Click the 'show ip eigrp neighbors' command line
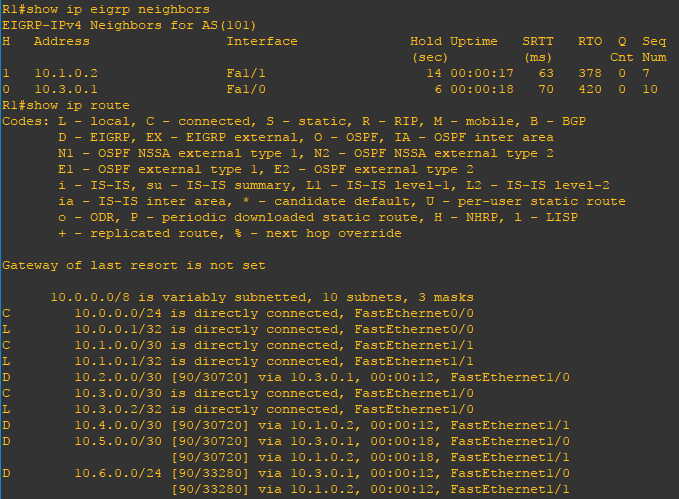 tap(106, 9)
